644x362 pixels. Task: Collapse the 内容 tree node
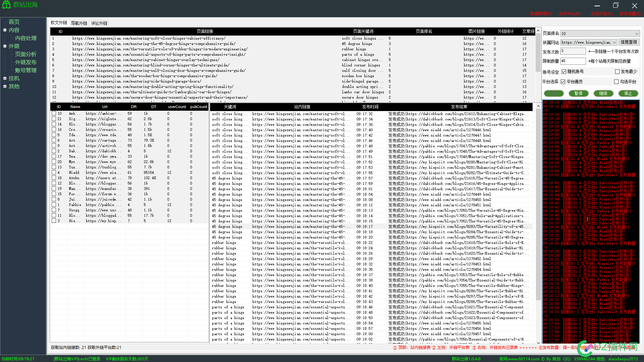5,30
